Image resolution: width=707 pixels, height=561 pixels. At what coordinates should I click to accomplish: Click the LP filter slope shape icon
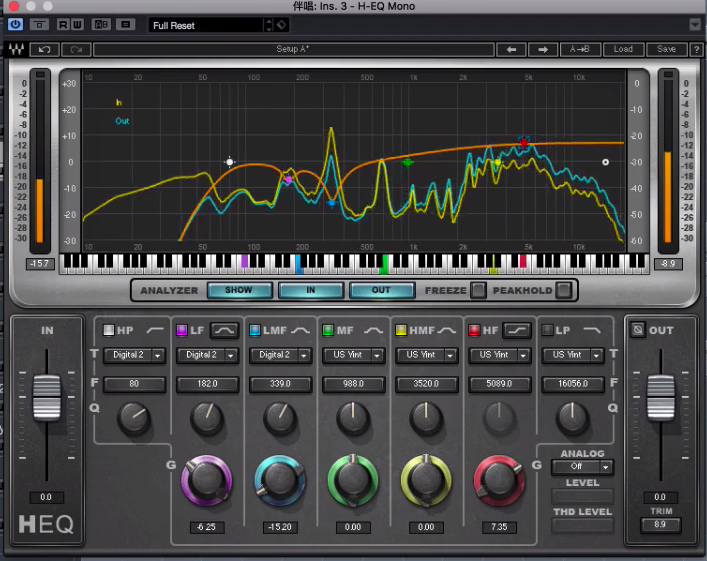[592, 331]
